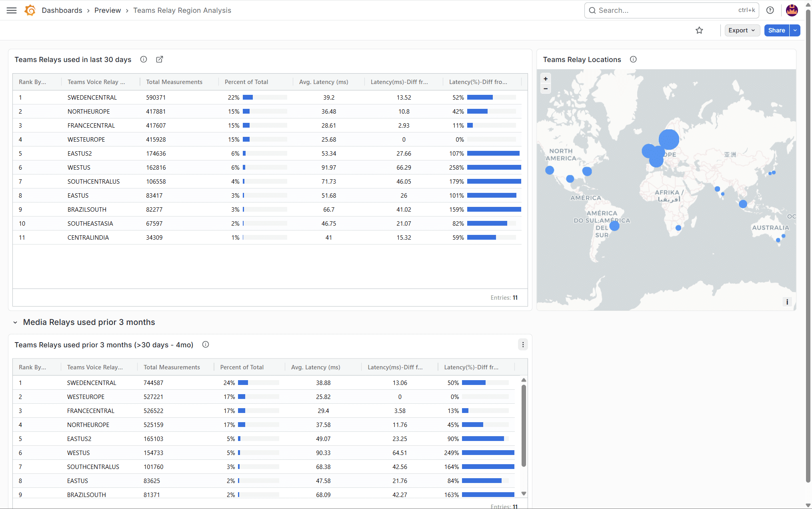Image resolution: width=812 pixels, height=509 pixels.
Task: Go to Dashboards breadcrumb
Action: (x=62, y=10)
